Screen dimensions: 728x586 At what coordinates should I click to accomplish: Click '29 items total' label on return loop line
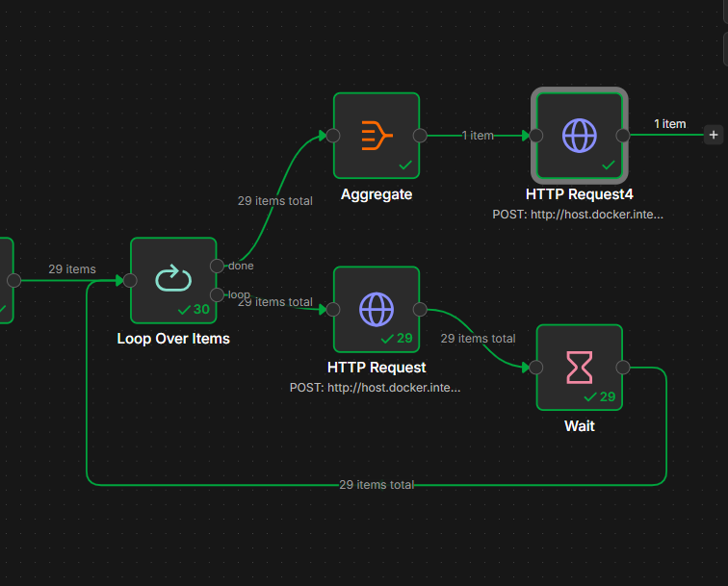tap(377, 485)
